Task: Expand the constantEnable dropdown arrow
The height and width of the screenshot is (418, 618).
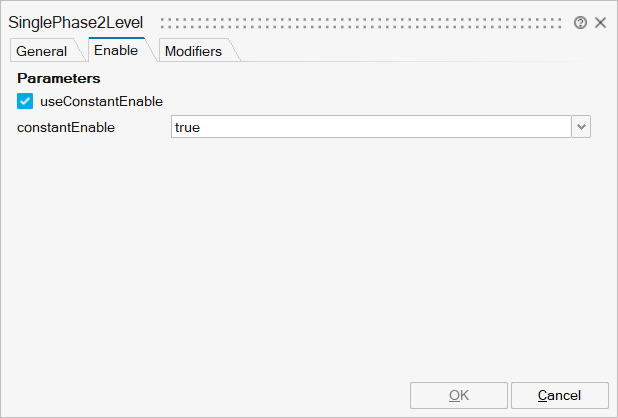Action: [x=581, y=127]
